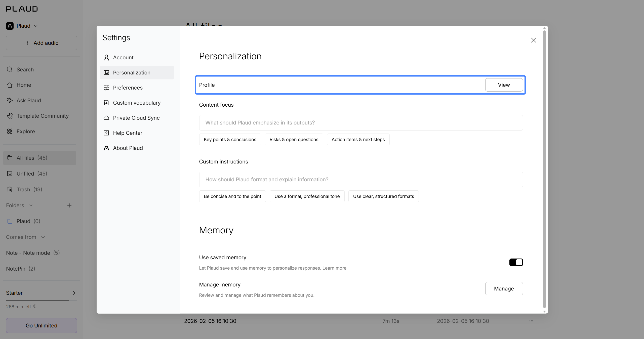Click the Help Center question mark icon
This screenshot has width=644, height=339.
106,133
